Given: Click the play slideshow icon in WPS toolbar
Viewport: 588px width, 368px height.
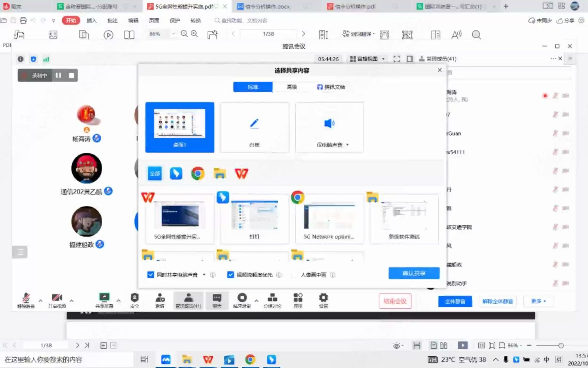Looking at the screenshot, I should (108, 35).
